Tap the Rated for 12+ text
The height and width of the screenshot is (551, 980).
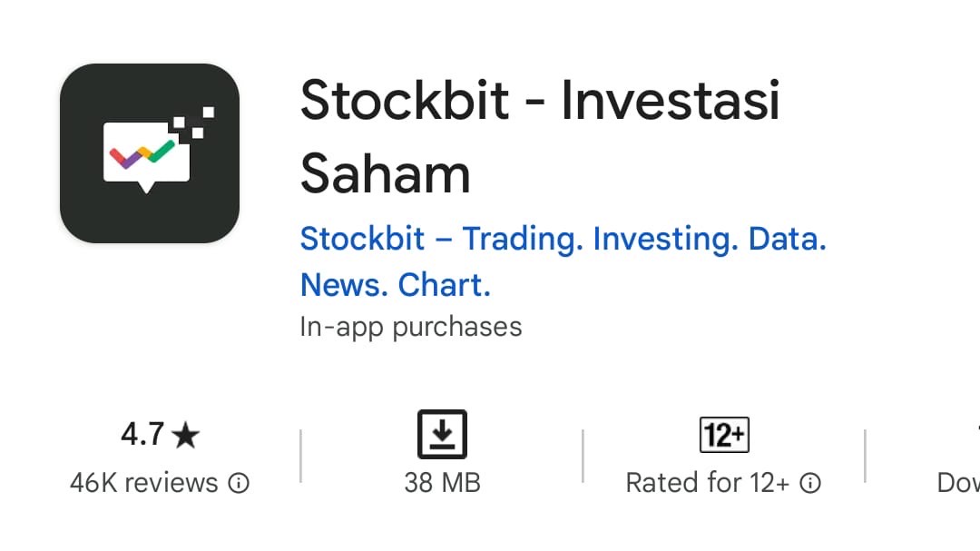tap(707, 483)
